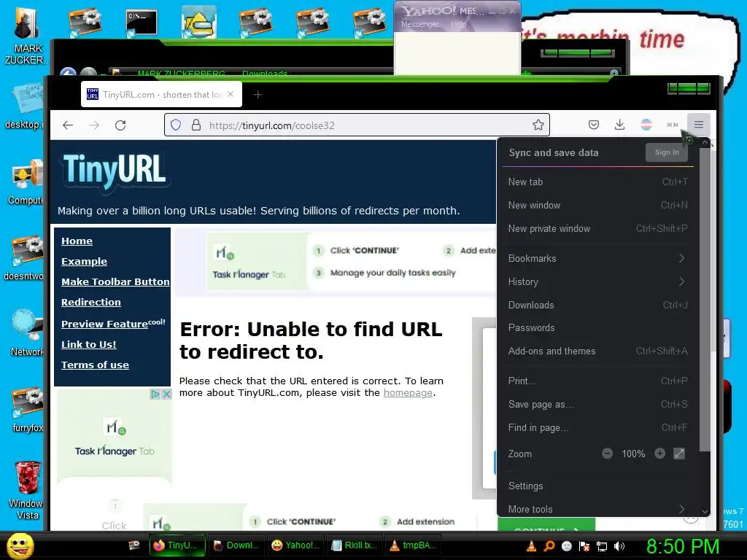Open a new tab with plus button
Viewport: 747px width, 560px height.
coord(258,95)
